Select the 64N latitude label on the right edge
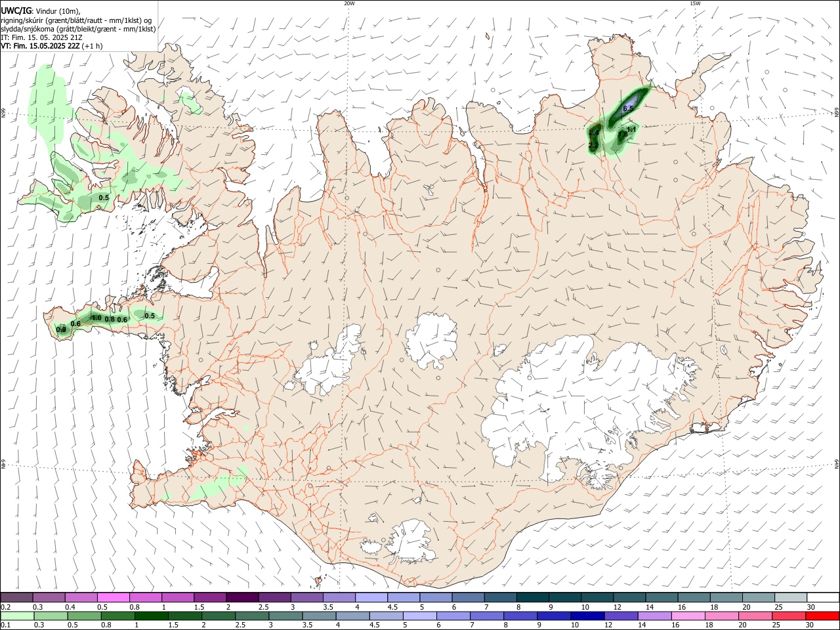The height and width of the screenshot is (630, 840). pos(837,464)
